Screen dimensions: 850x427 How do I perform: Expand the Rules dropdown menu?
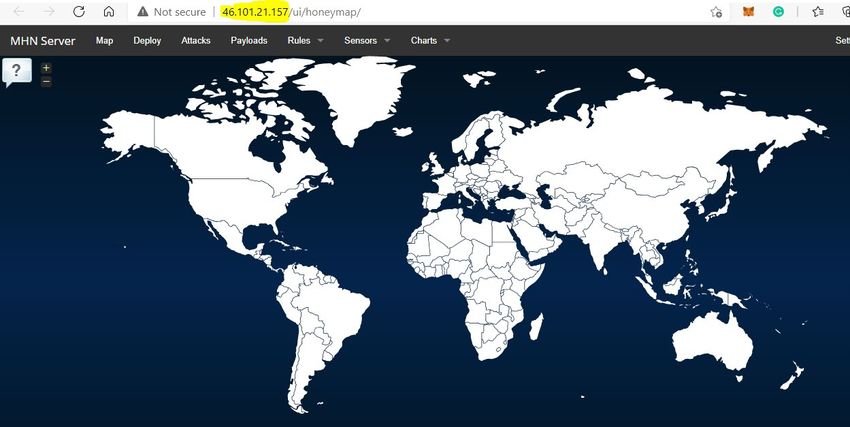pyautogui.click(x=306, y=41)
